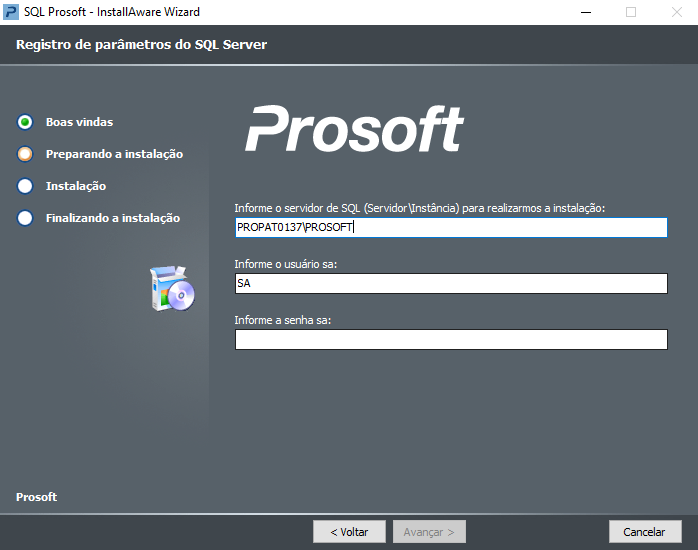698x550 pixels.
Task: Click the label Informe o servidor de SQL
Action: (x=420, y=208)
